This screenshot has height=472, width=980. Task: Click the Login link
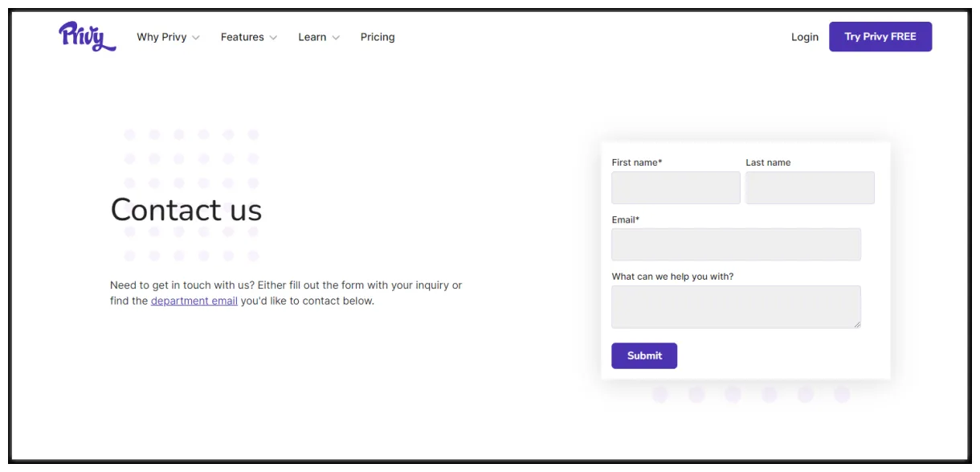click(805, 36)
